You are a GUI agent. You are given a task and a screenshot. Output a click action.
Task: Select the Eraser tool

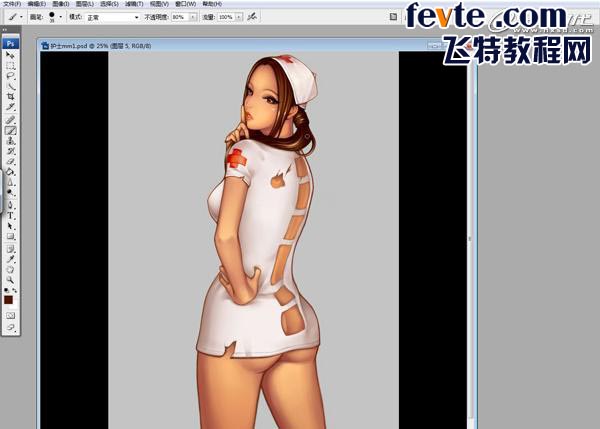point(11,161)
